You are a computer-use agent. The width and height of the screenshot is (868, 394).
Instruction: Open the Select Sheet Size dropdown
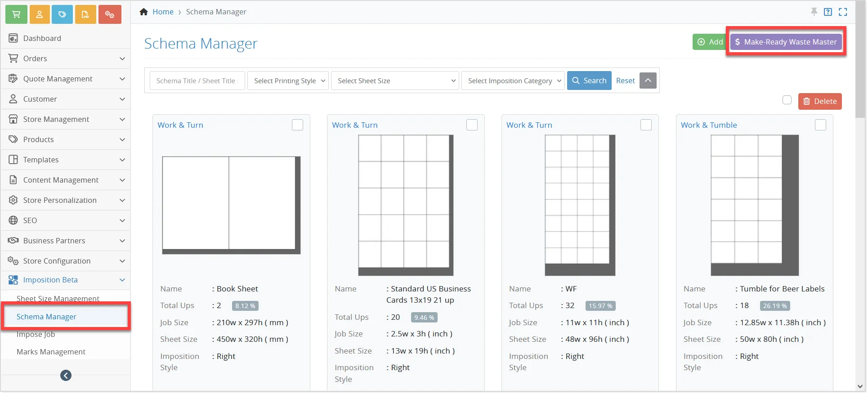coord(395,81)
